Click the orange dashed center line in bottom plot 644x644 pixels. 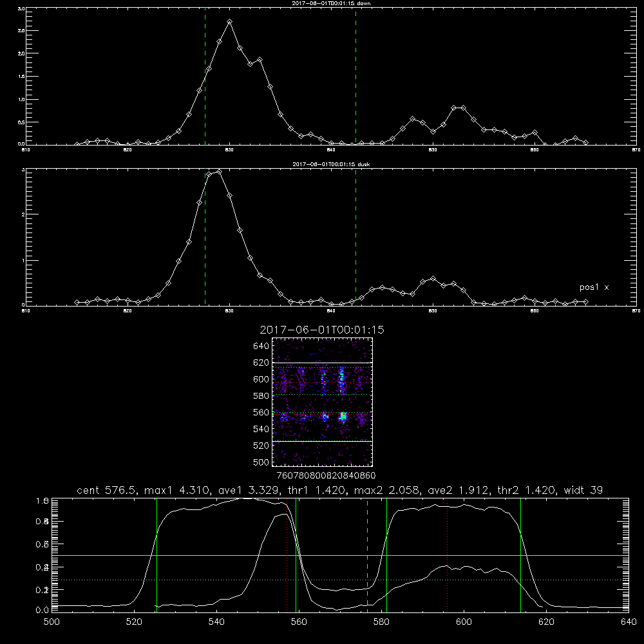click(367, 554)
